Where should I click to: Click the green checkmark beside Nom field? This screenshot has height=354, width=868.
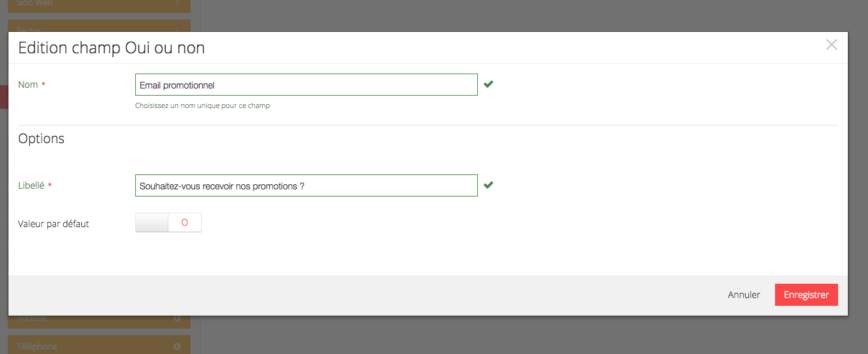click(x=488, y=84)
